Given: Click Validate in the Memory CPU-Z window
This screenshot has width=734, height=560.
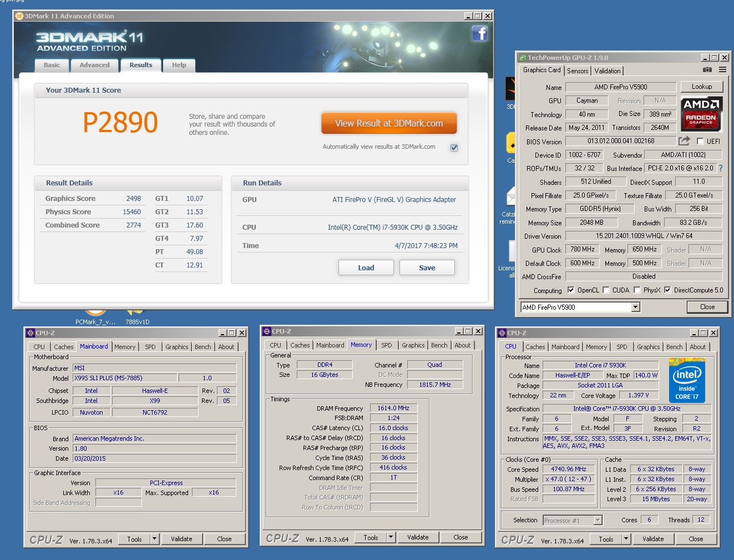Looking at the screenshot, I should pos(418,537).
